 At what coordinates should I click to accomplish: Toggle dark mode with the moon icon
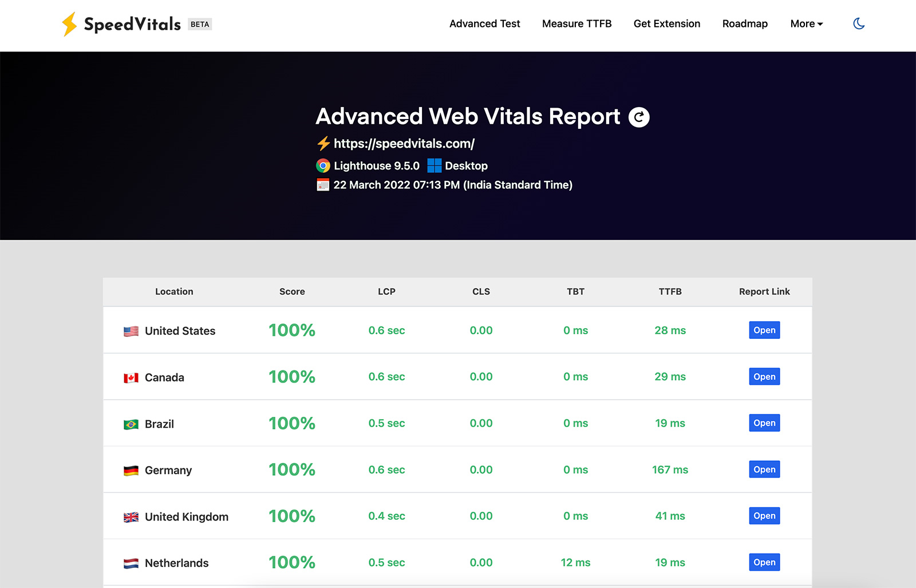coord(859,23)
